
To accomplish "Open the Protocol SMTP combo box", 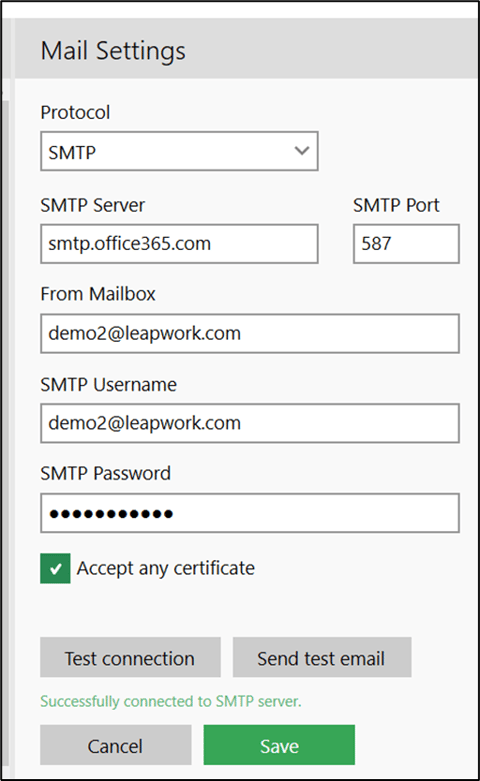I will click(179, 151).
